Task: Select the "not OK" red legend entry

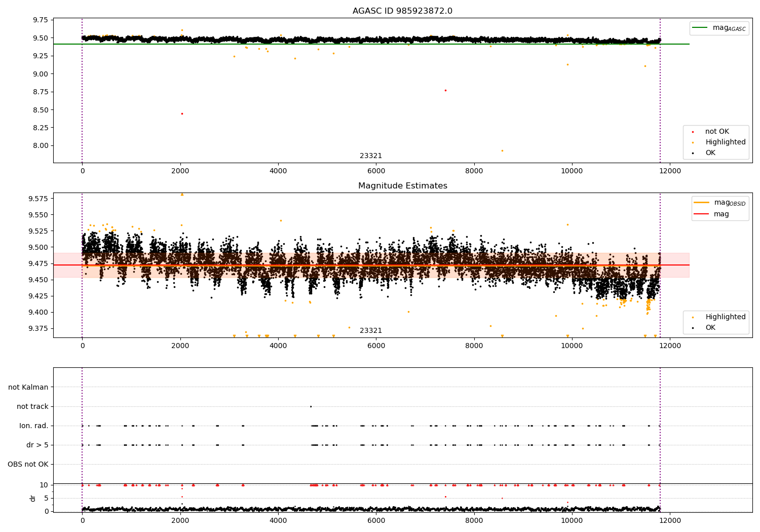Action: click(716, 132)
